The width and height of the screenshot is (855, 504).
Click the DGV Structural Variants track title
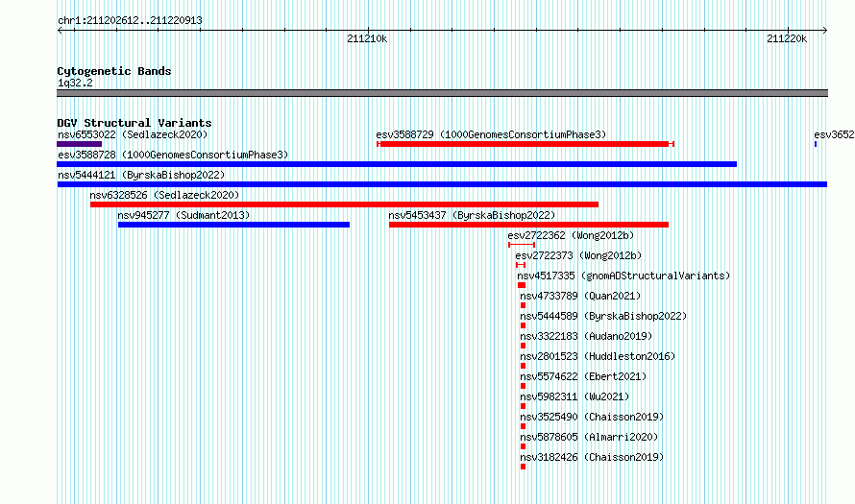[x=134, y=123]
